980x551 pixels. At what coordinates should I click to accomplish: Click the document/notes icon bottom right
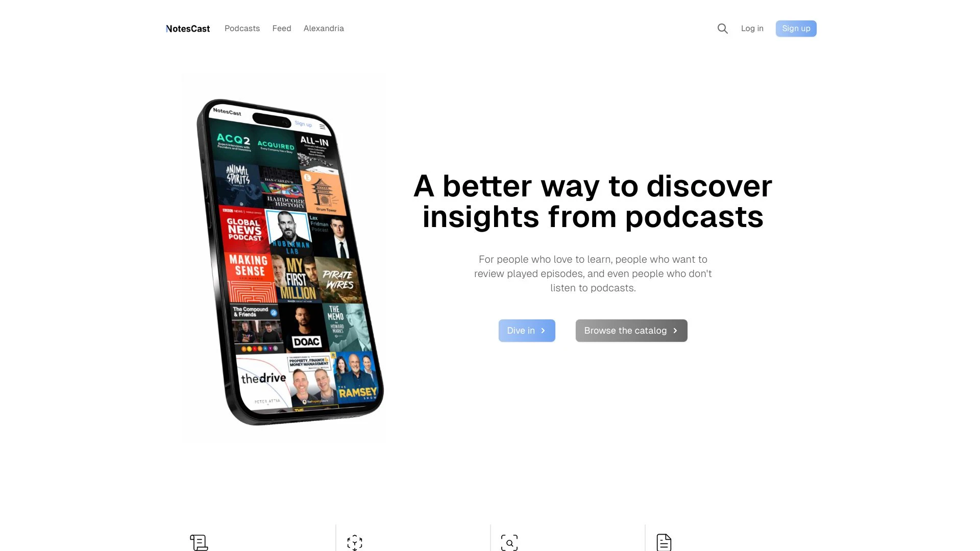pos(664,543)
